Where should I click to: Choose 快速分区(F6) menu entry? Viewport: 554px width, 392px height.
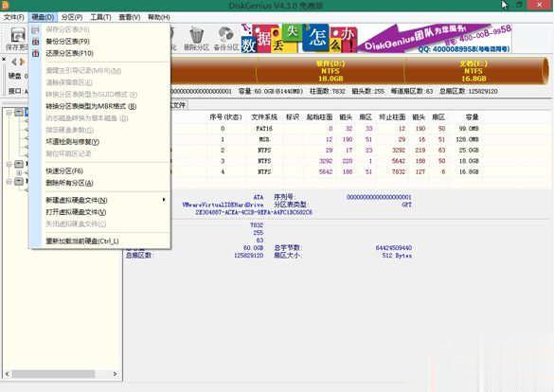coord(100,171)
